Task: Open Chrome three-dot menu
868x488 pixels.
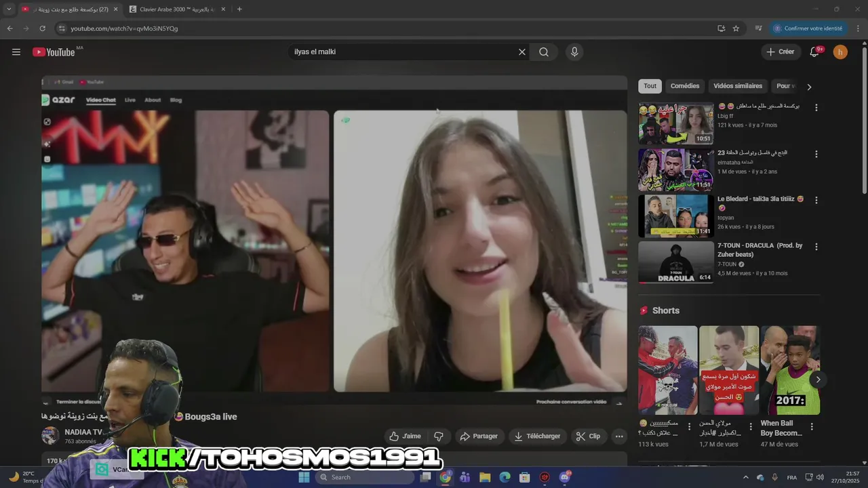Action: tap(859, 28)
